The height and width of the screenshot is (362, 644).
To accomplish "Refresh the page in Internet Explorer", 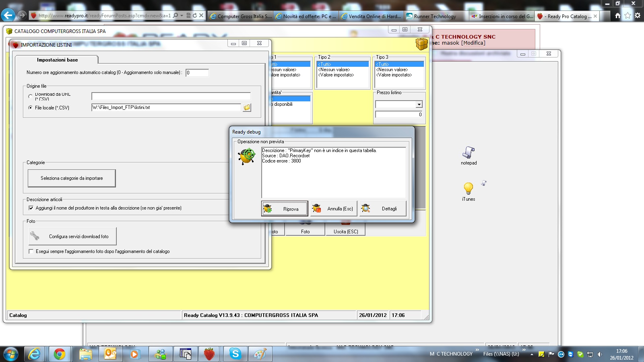I will tap(195, 16).
